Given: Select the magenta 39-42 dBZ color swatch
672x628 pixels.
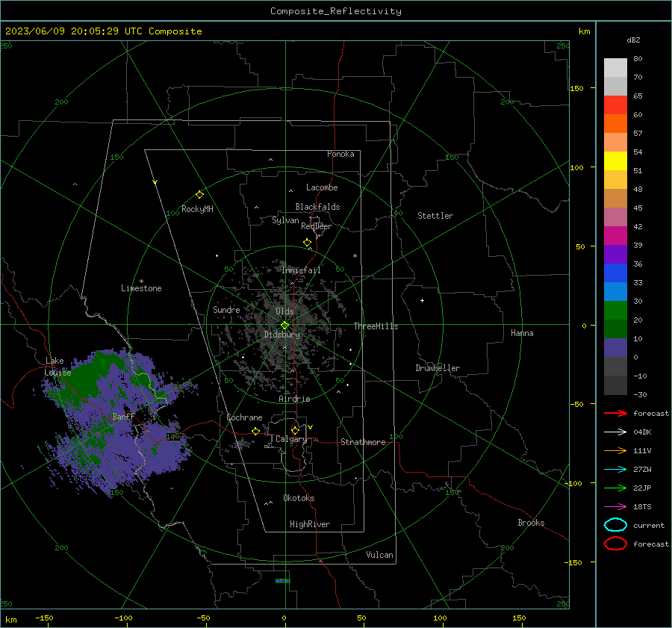Looking at the screenshot, I should pos(615,235).
